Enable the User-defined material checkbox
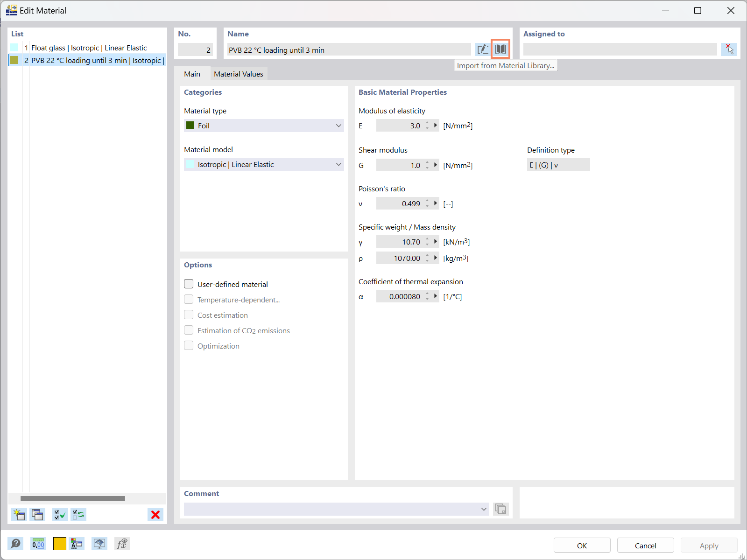Screen dimensions: 747x560 pyautogui.click(x=189, y=284)
